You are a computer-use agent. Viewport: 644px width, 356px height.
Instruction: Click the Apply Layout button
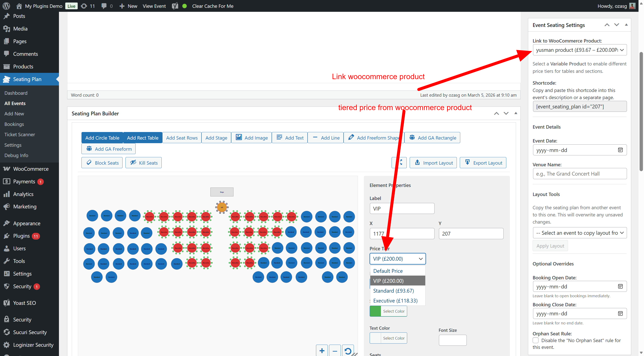coord(550,245)
